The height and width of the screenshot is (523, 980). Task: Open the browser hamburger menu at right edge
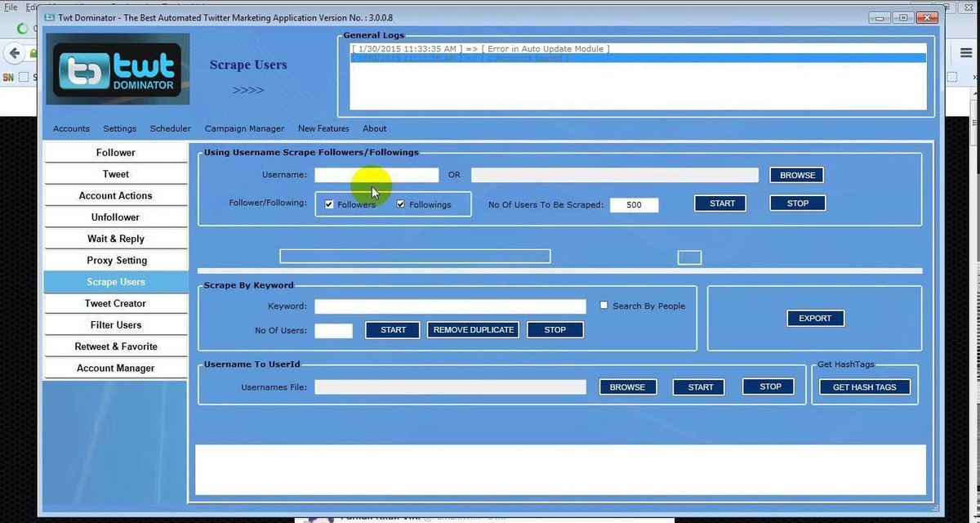(x=965, y=52)
